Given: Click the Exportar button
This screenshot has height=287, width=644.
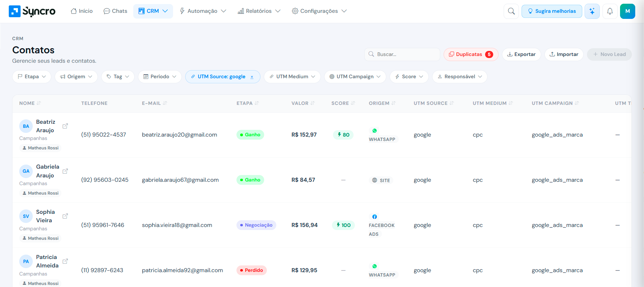Looking at the screenshot, I should (521, 54).
